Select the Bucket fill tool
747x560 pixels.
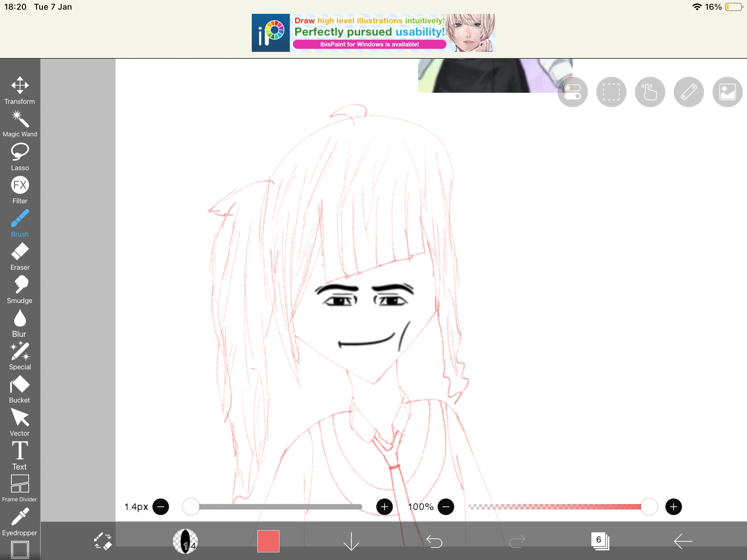[x=20, y=389]
